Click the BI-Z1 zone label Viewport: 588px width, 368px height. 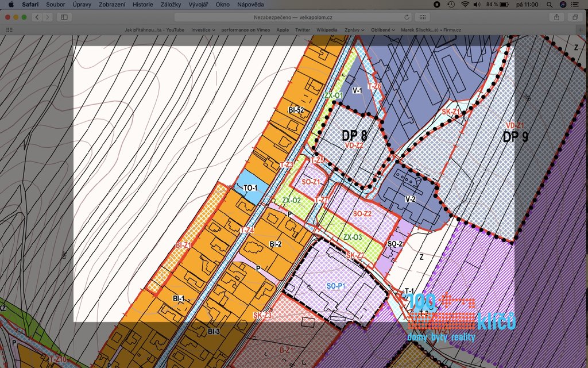click(183, 245)
